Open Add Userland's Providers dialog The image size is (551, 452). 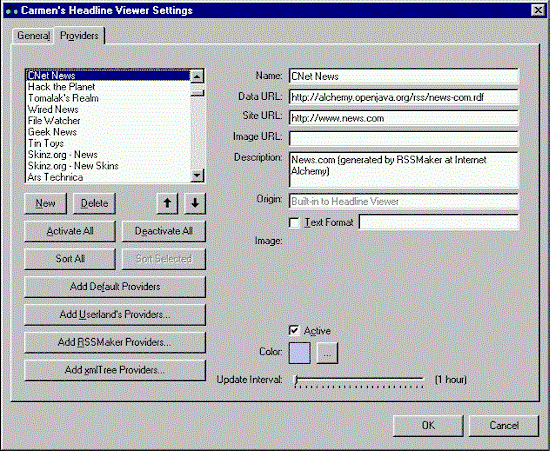[x=115, y=314]
